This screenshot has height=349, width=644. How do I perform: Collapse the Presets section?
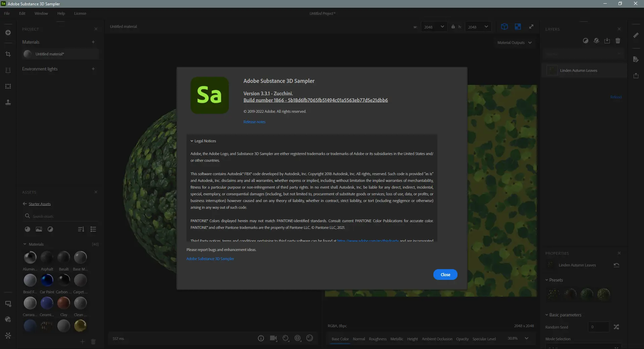pyautogui.click(x=547, y=280)
